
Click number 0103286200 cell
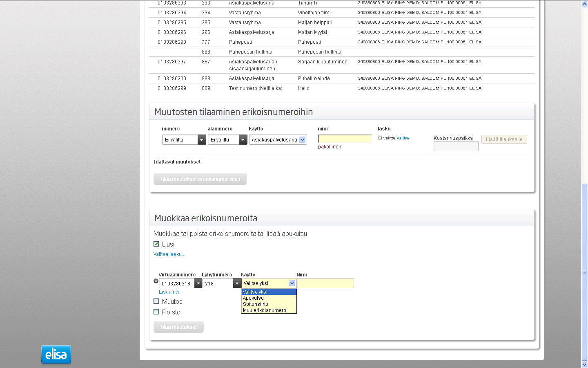(x=172, y=79)
